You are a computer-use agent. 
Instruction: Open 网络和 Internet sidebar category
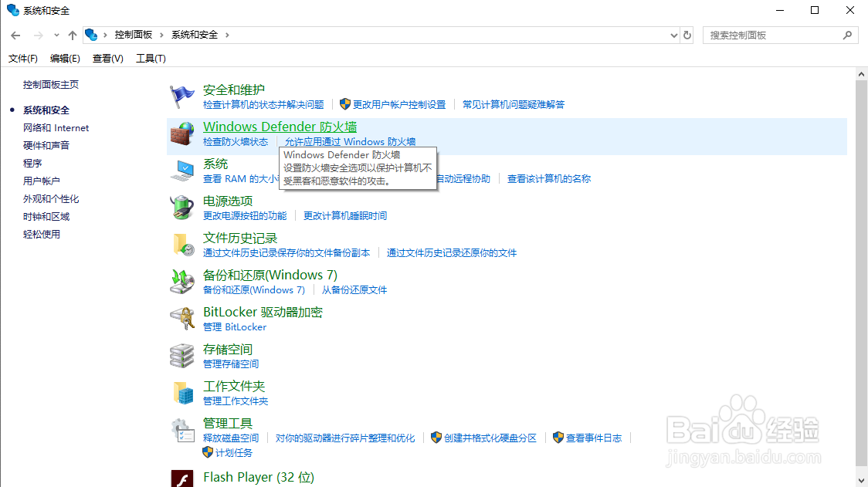coord(56,128)
